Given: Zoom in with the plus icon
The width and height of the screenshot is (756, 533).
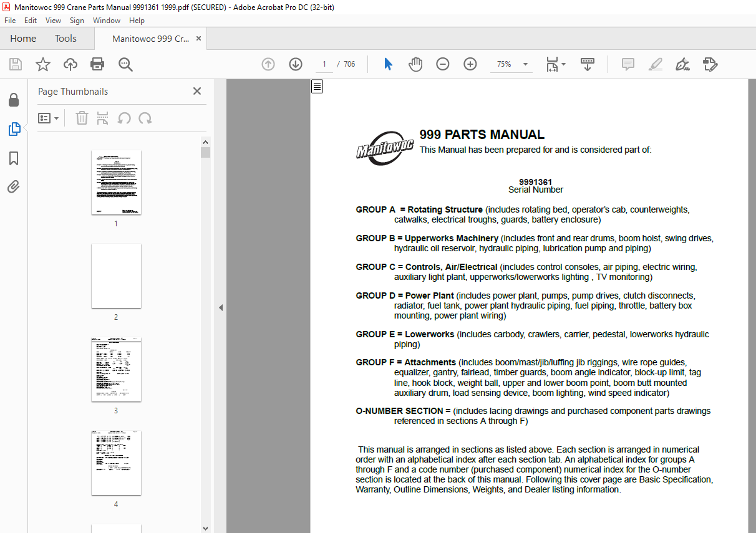Looking at the screenshot, I should (470, 64).
